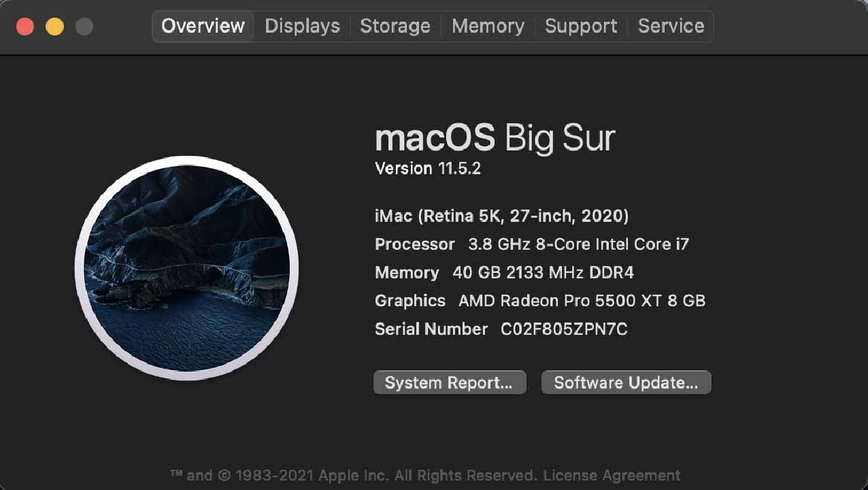Click the macOS Big Sur heading
The image size is (868, 490).
click(495, 138)
